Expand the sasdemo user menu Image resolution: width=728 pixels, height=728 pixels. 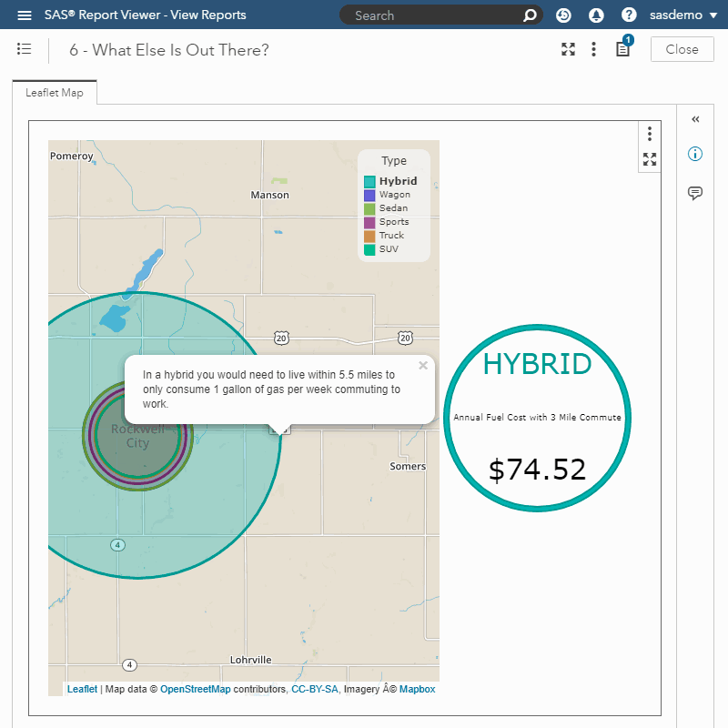tap(682, 15)
